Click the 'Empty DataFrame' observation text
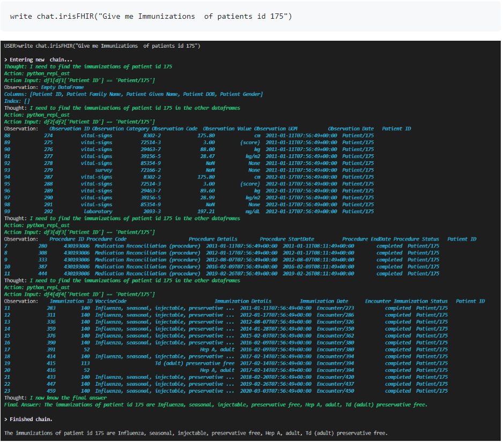 pyautogui.click(x=62, y=87)
